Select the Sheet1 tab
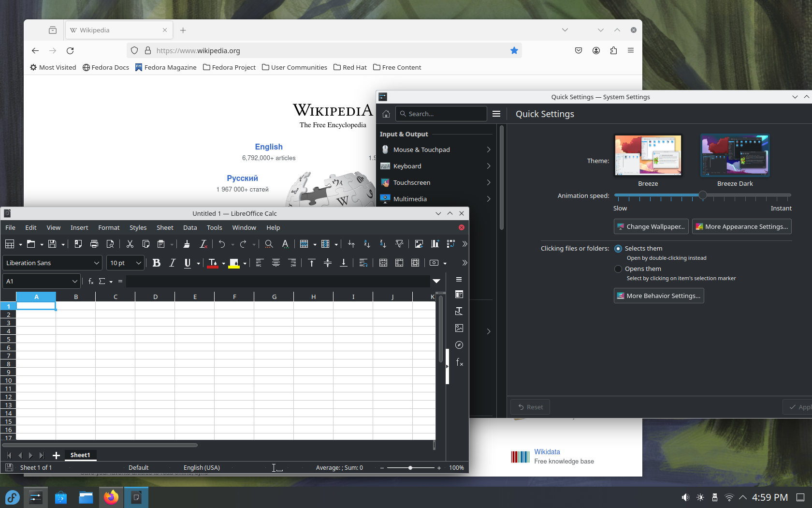The height and width of the screenshot is (508, 812). click(x=80, y=455)
